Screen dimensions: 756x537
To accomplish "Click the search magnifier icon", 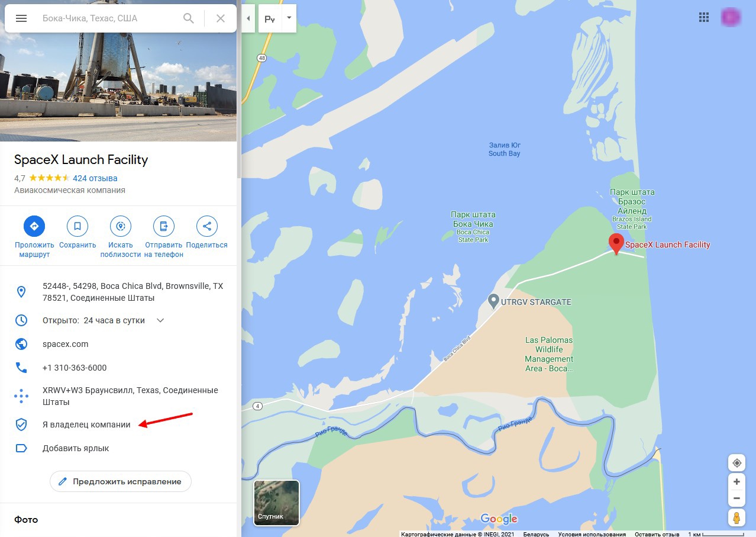I will pyautogui.click(x=189, y=18).
